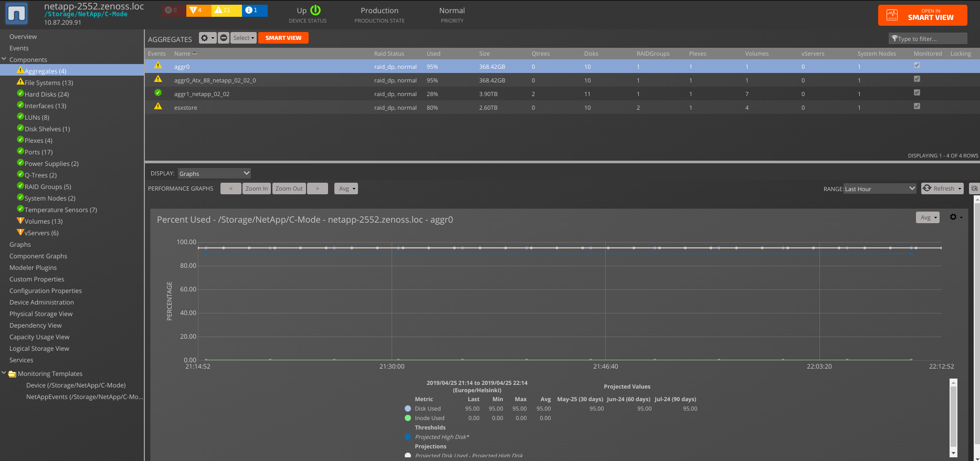Select Power Supplies (2) in component tree
The height and width of the screenshot is (461, 980).
pos(51,164)
